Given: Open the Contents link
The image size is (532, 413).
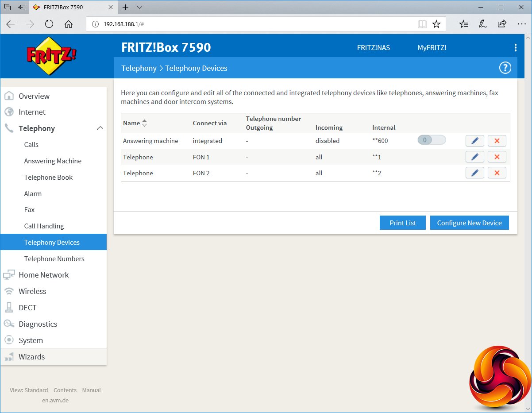Looking at the screenshot, I should pos(65,390).
